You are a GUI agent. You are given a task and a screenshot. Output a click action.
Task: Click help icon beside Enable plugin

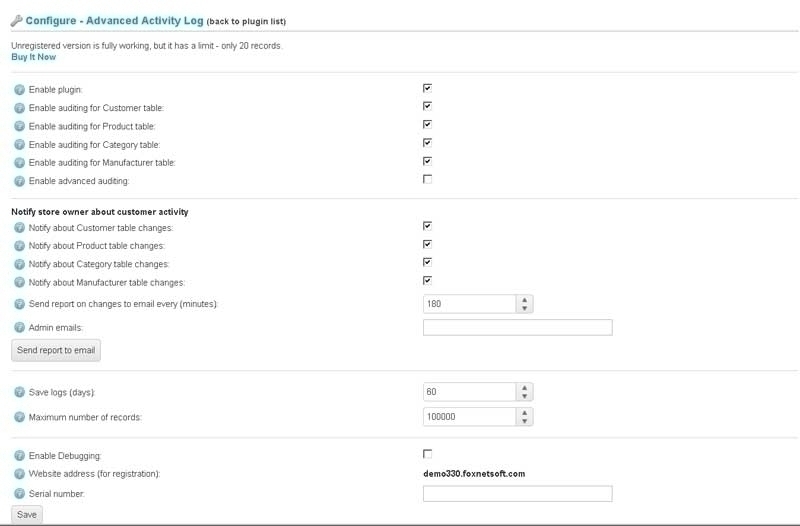[19, 90]
